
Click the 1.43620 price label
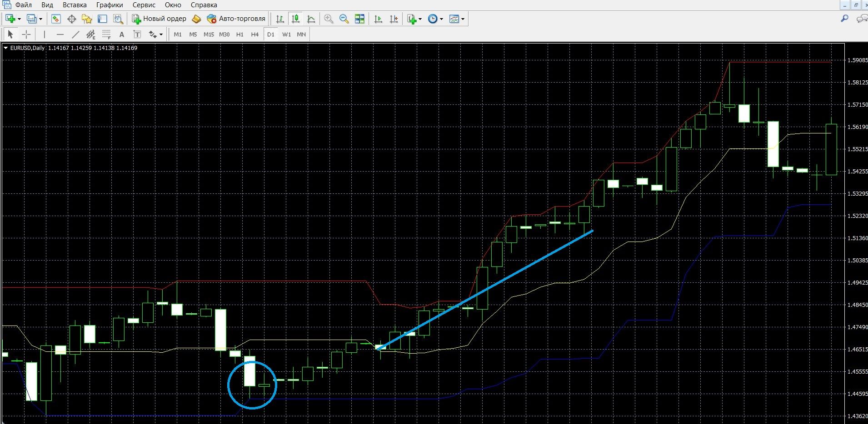[858, 416]
